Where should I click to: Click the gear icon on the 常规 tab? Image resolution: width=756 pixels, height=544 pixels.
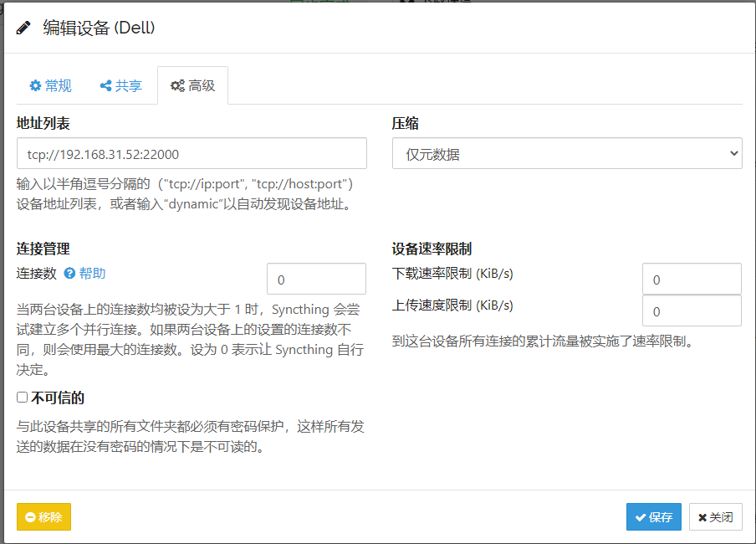pyautogui.click(x=35, y=86)
